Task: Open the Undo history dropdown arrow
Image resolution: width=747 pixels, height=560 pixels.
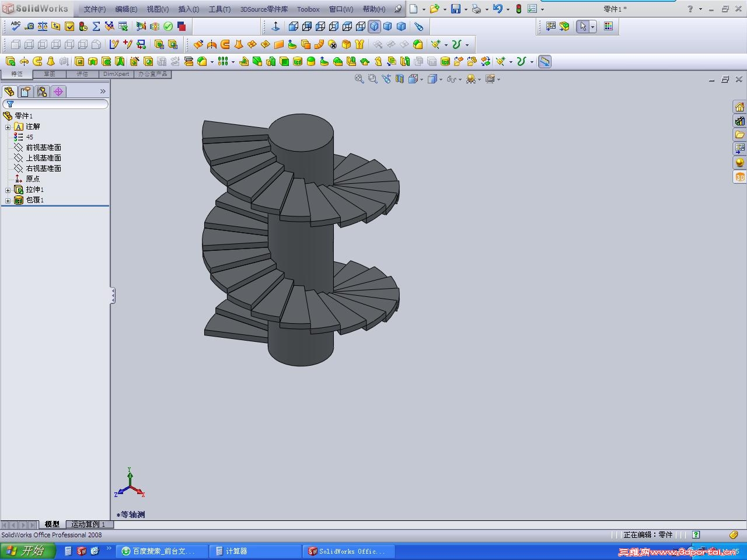Action: [508, 9]
